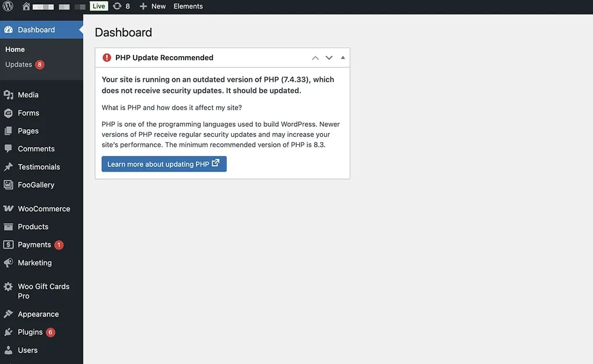The image size is (593, 364).
Task: Dismiss PHP notice via small corner arrow
Action: (x=342, y=57)
